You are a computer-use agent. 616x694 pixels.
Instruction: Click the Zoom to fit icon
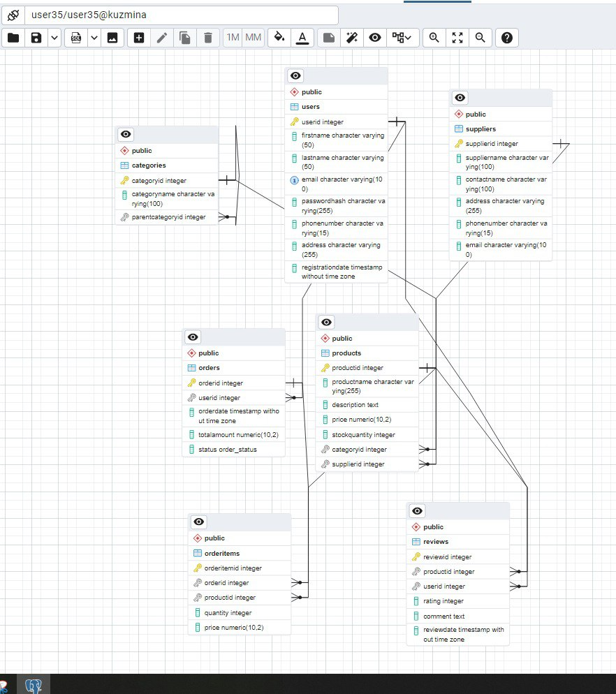(457, 38)
